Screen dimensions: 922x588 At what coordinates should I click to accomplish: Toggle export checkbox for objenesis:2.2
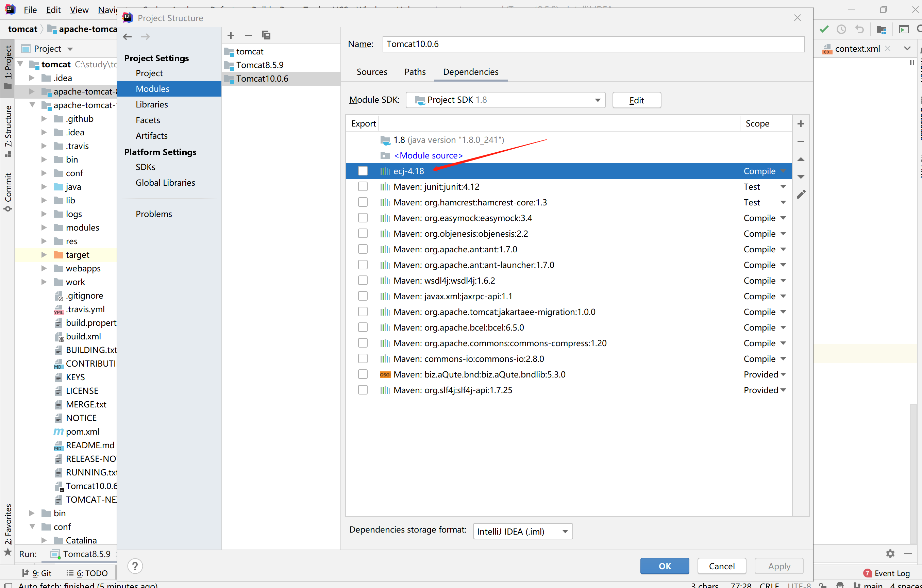click(x=363, y=234)
